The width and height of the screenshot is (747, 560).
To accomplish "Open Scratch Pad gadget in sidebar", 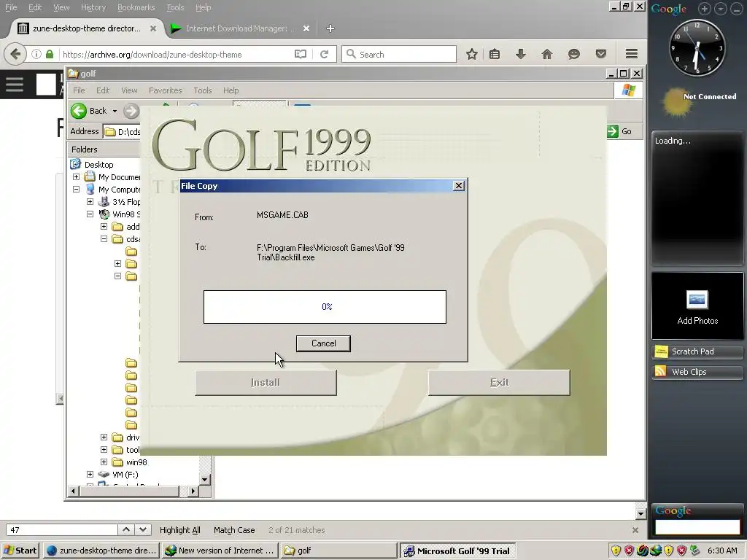I will pos(697,351).
